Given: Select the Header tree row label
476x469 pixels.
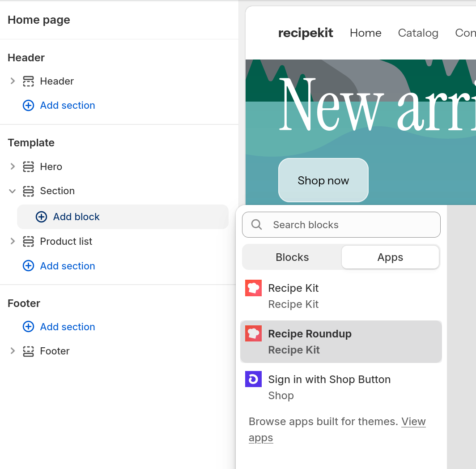Looking at the screenshot, I should (x=57, y=81).
